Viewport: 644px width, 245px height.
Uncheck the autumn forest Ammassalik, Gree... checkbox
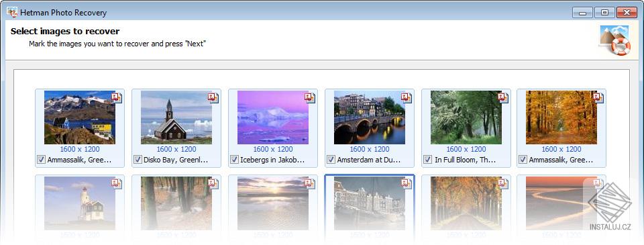(x=523, y=160)
